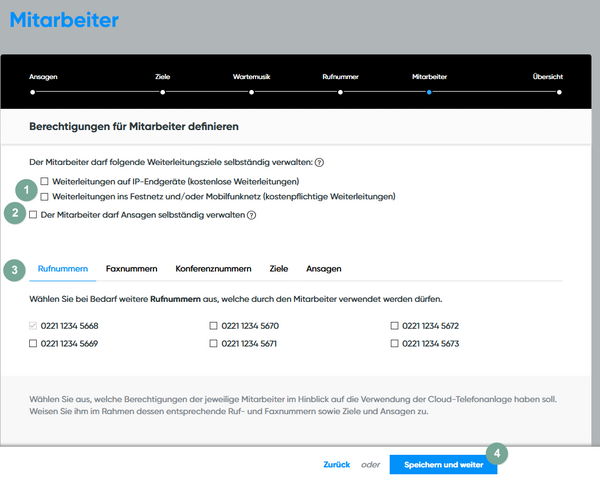Screen dimensions: 600x480
Task: Open the Faxnummern tab
Action: click(x=131, y=269)
